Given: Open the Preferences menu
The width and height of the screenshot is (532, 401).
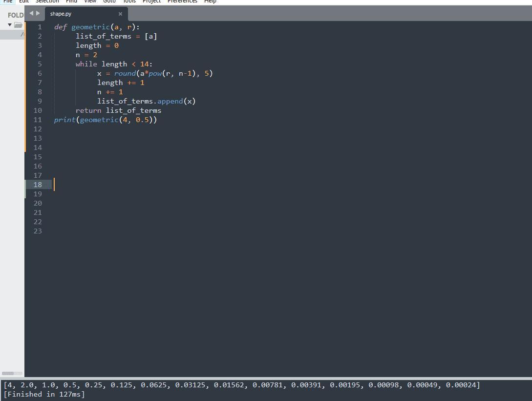Looking at the screenshot, I should pyautogui.click(x=182, y=1).
